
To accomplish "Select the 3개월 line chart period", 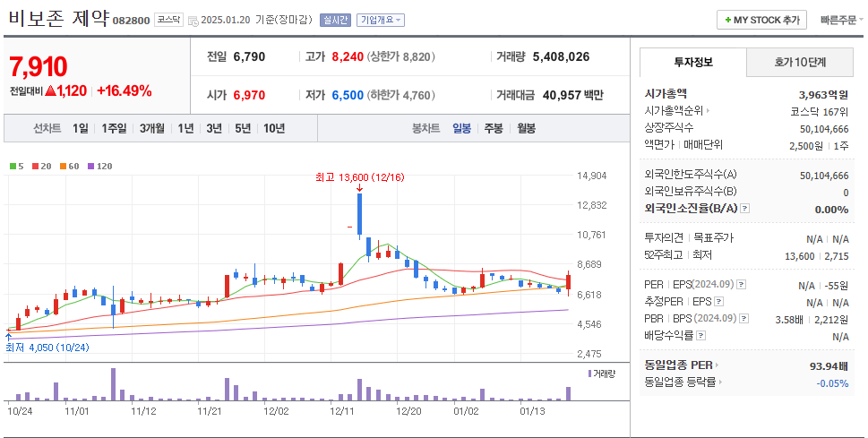I will point(152,128).
